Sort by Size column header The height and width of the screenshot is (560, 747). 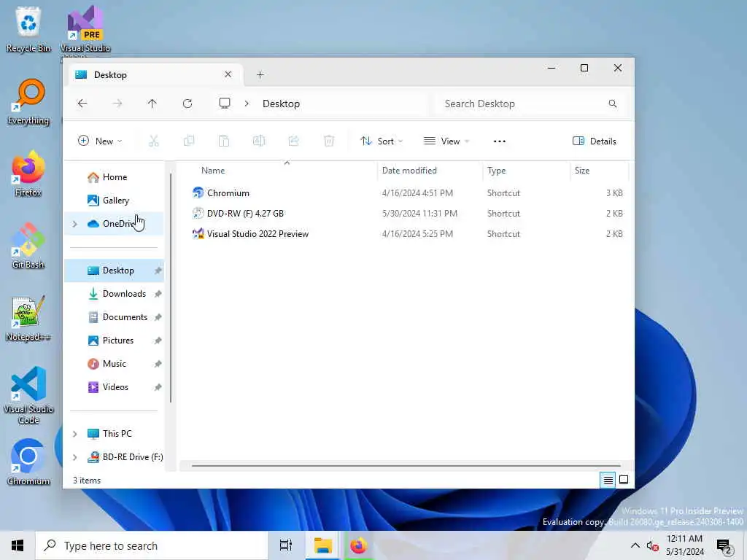click(x=600, y=171)
